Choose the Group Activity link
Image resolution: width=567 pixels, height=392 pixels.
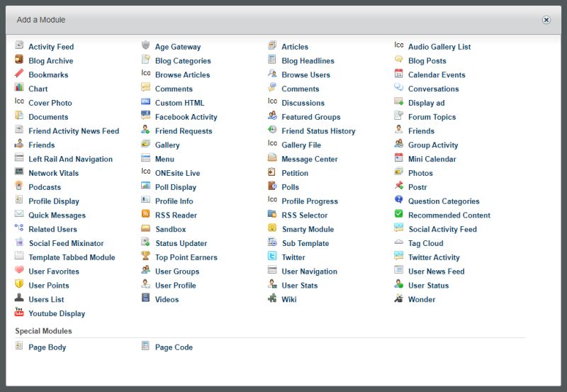433,145
